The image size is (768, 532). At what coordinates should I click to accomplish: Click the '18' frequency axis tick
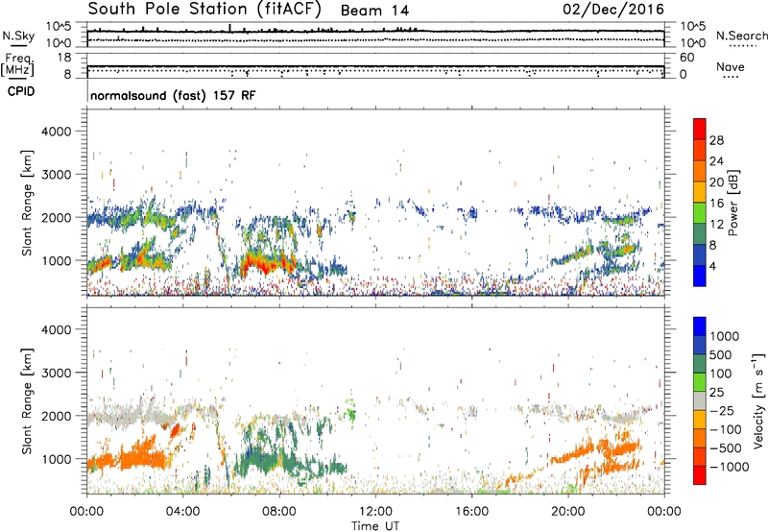(64, 58)
